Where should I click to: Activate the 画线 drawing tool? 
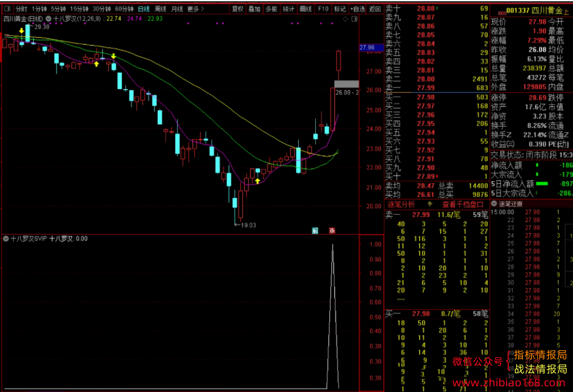tap(306, 9)
